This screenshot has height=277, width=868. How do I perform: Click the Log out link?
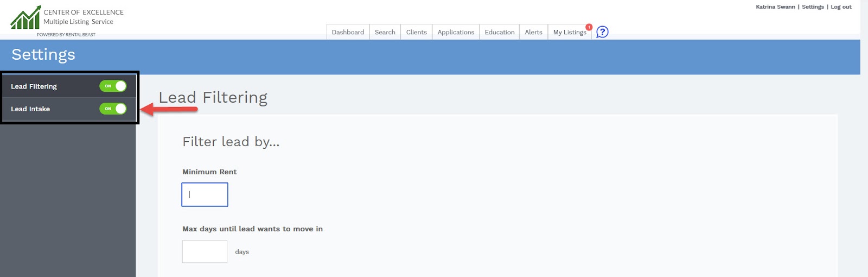click(x=841, y=7)
